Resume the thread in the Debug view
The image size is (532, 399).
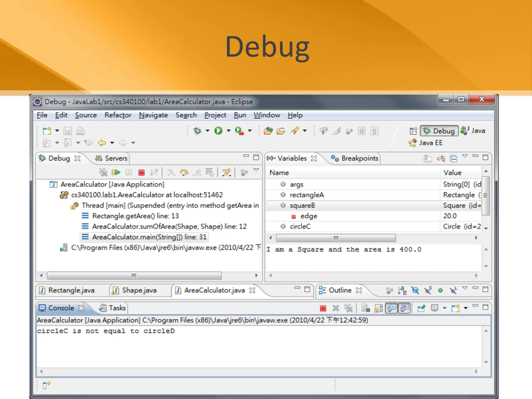[116, 172]
